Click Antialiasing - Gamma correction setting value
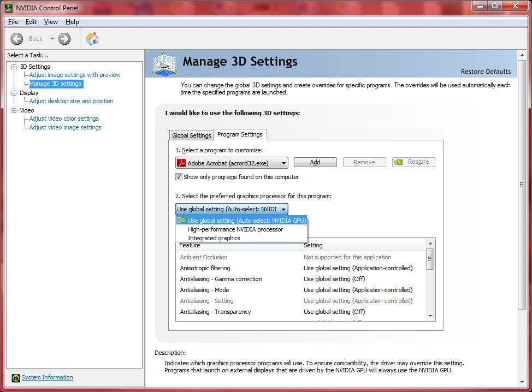This screenshot has width=532, height=392. [x=334, y=279]
